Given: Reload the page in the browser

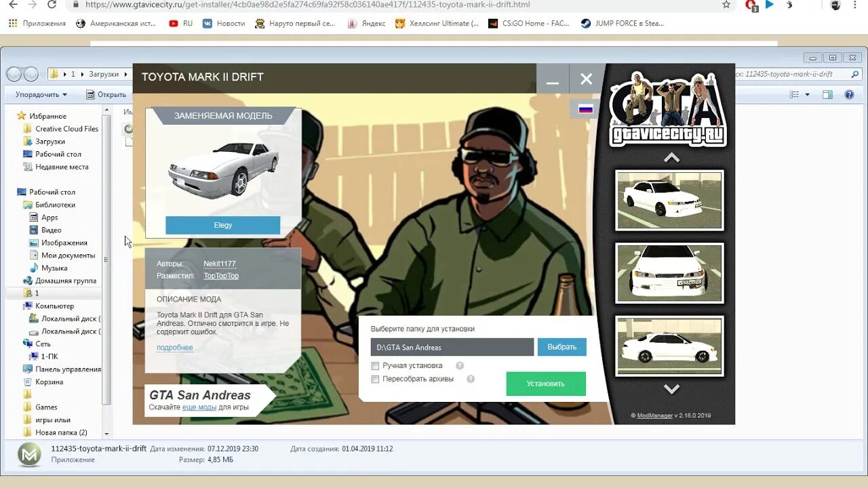Looking at the screenshot, I should (x=52, y=5).
